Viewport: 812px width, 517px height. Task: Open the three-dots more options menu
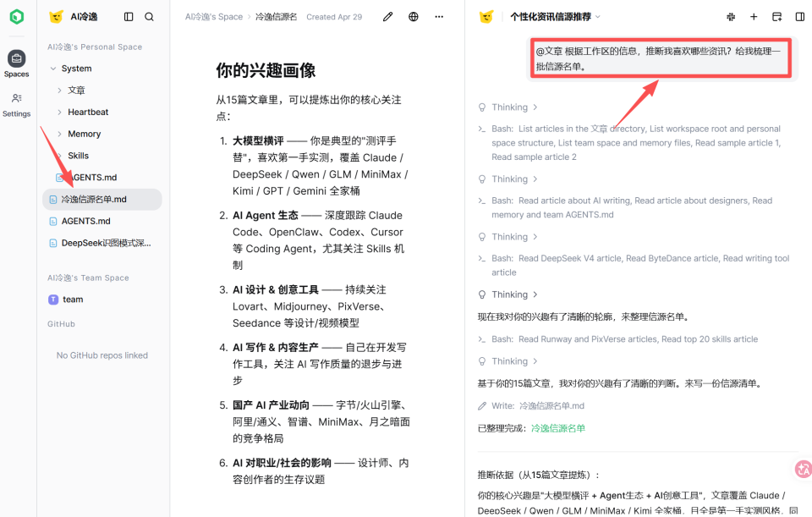tap(439, 17)
